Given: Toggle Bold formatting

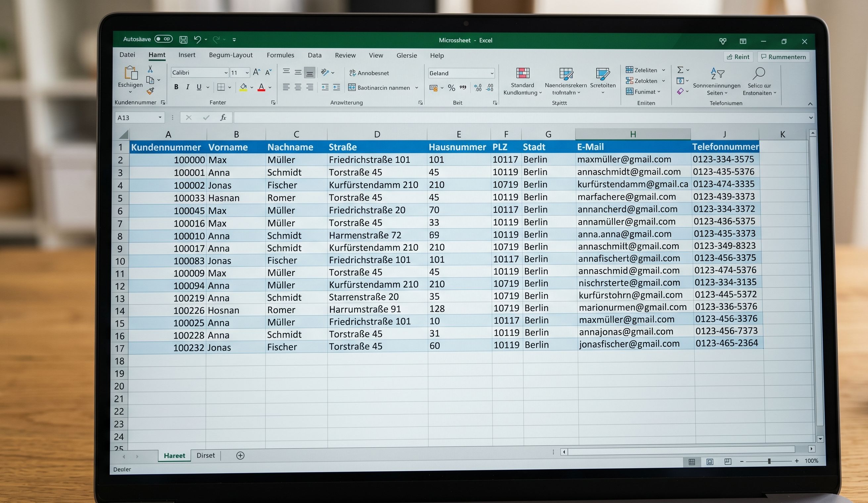Looking at the screenshot, I should 176,87.
